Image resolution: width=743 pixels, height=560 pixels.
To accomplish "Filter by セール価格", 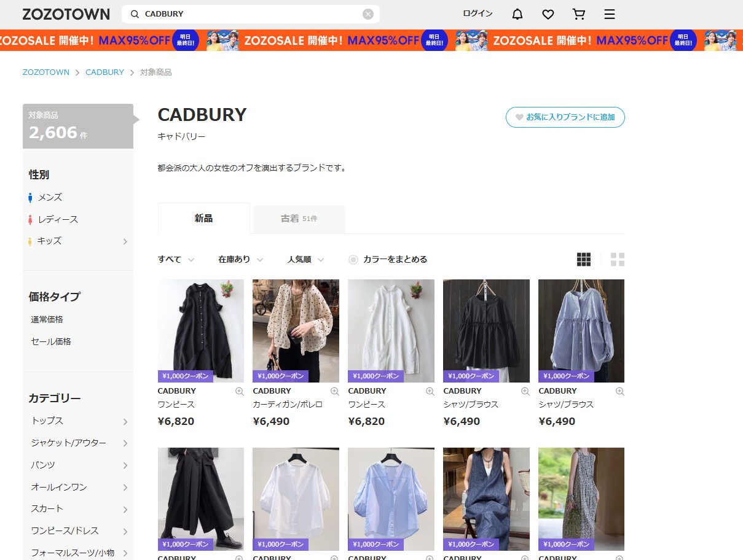I will [x=51, y=341].
